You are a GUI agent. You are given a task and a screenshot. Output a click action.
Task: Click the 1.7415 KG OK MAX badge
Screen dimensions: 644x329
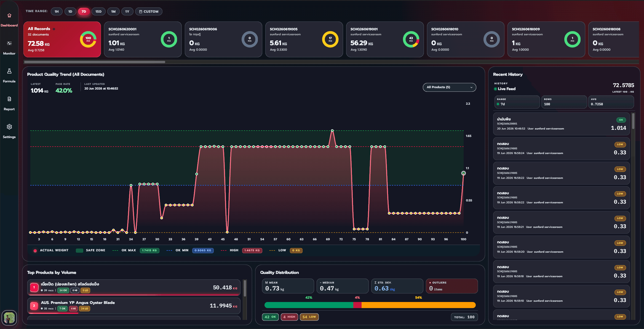point(149,250)
